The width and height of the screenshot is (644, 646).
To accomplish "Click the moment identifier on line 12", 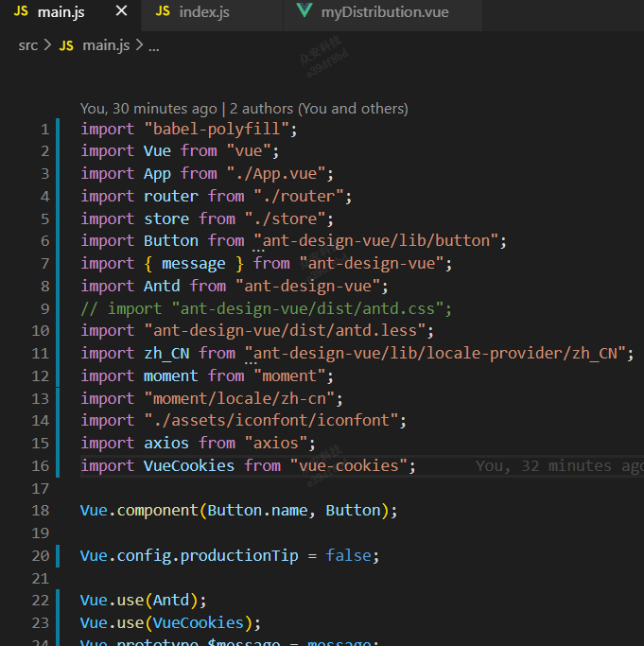I will click(x=170, y=375).
